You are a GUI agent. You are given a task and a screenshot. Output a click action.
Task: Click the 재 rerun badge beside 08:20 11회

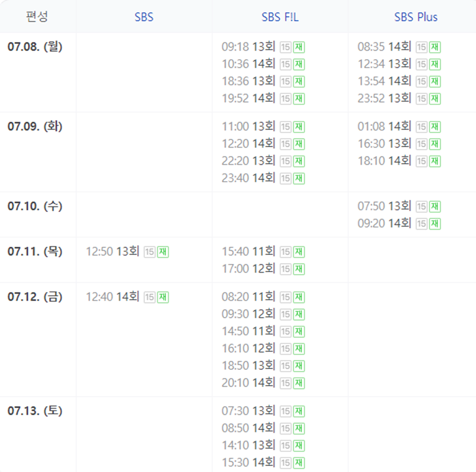coord(299,297)
